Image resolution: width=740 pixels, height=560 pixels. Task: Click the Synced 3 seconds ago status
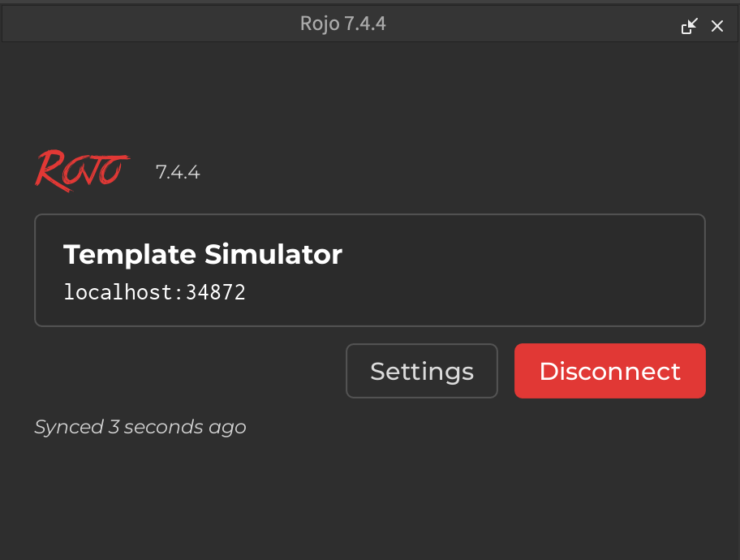[140, 426]
